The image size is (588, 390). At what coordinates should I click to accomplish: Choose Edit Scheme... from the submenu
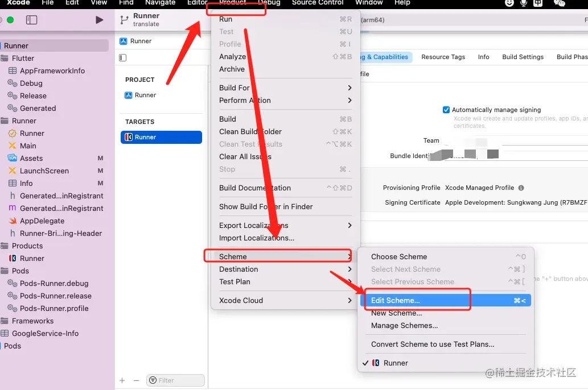pyautogui.click(x=445, y=301)
